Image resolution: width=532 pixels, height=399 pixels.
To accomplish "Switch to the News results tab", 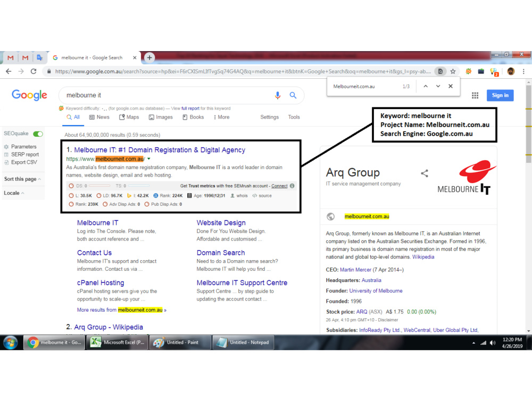I will click(x=99, y=117).
